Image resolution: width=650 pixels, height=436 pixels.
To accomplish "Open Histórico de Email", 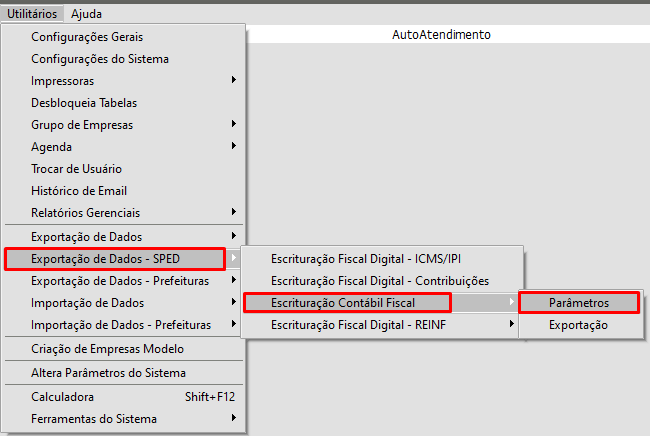I will (124, 191).
